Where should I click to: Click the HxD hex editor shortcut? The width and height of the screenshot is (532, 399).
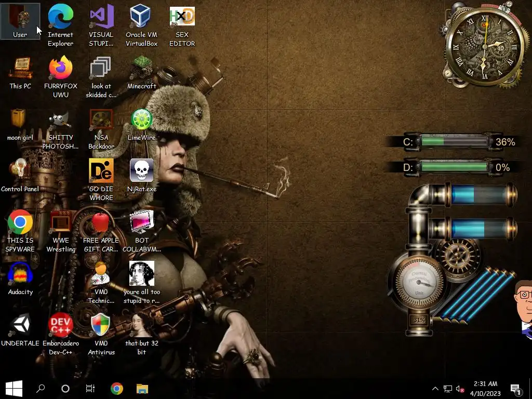[182, 25]
